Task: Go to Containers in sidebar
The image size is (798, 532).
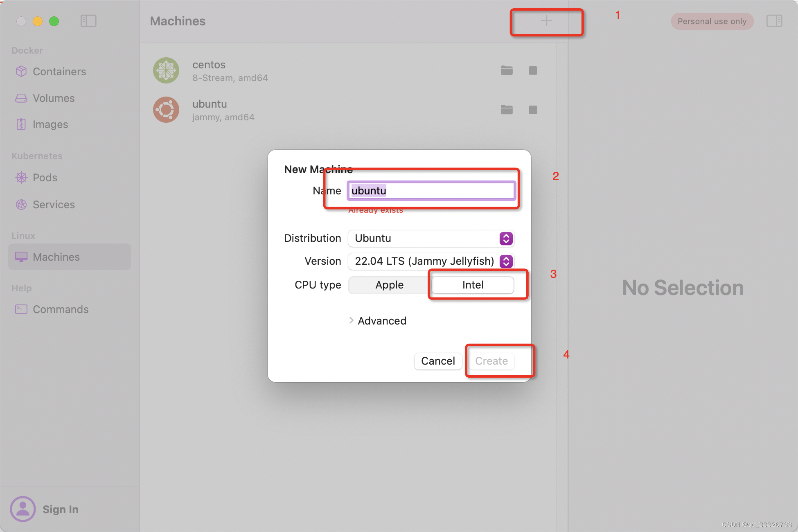Action: click(x=59, y=72)
